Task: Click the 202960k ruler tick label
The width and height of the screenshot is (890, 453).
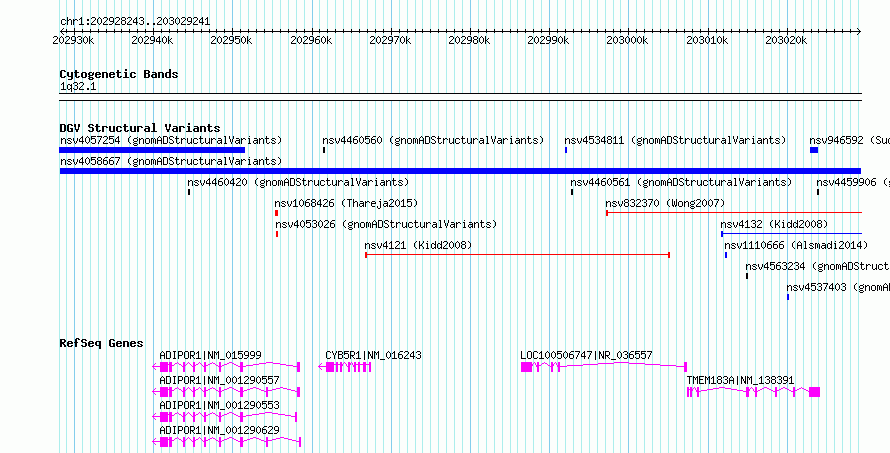Action: click(x=311, y=40)
